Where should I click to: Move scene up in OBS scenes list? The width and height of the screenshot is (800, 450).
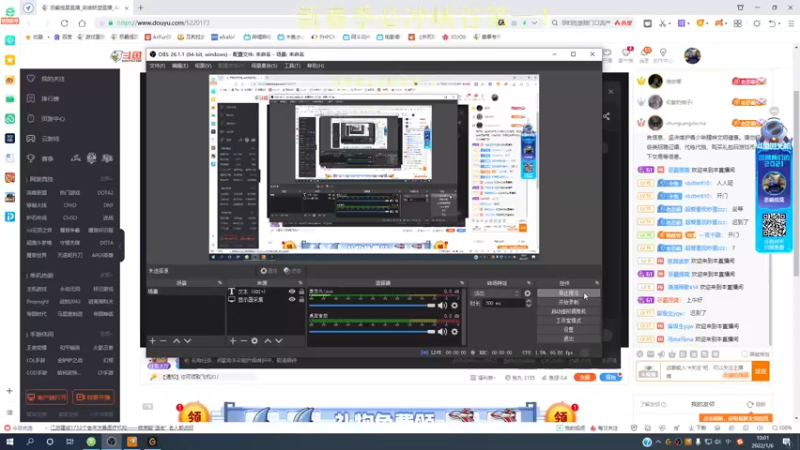176,341
